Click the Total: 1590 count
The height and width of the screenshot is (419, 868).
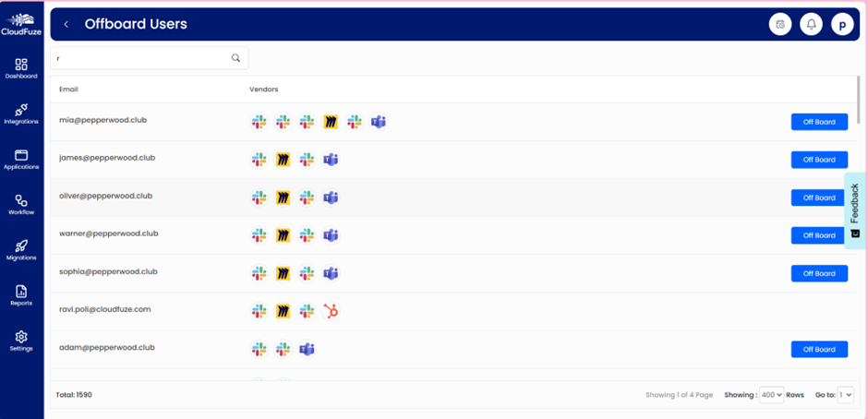(74, 395)
